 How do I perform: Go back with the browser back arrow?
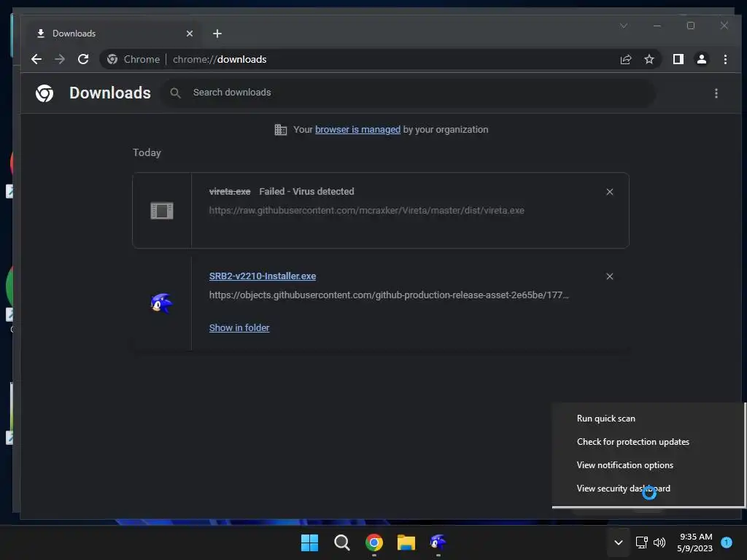pos(36,59)
